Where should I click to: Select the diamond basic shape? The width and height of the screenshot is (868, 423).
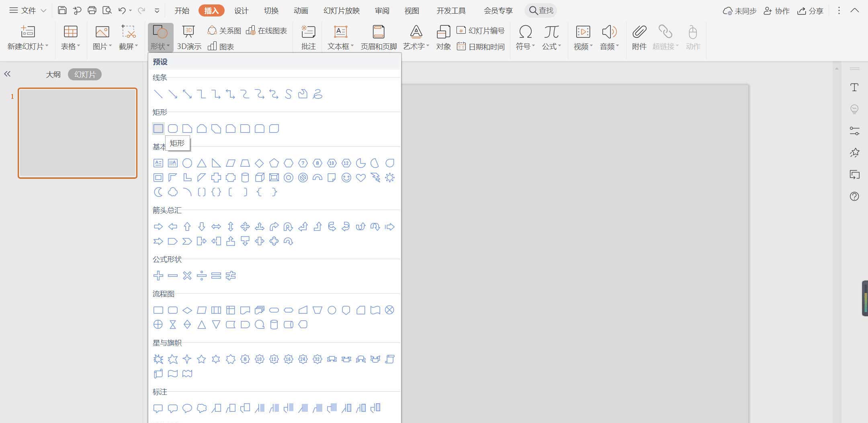pos(260,163)
